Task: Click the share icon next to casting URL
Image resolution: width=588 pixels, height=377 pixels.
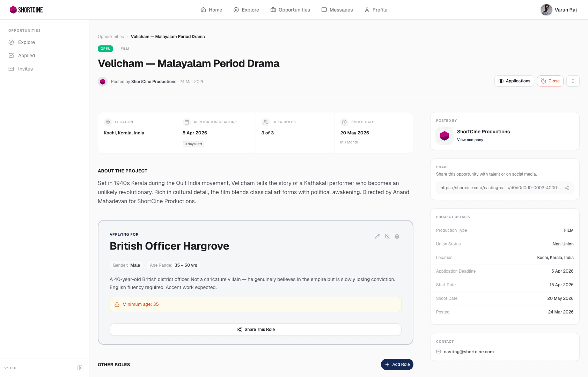Action: (567, 188)
